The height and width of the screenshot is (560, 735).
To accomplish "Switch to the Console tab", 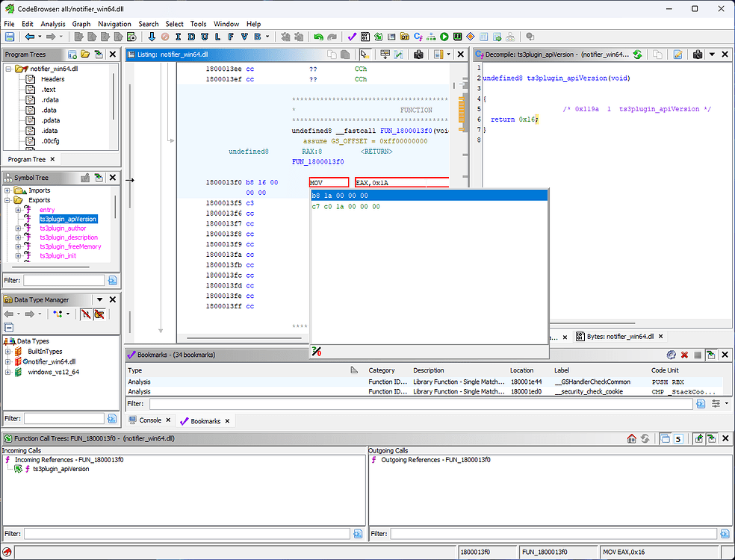I will click(152, 420).
